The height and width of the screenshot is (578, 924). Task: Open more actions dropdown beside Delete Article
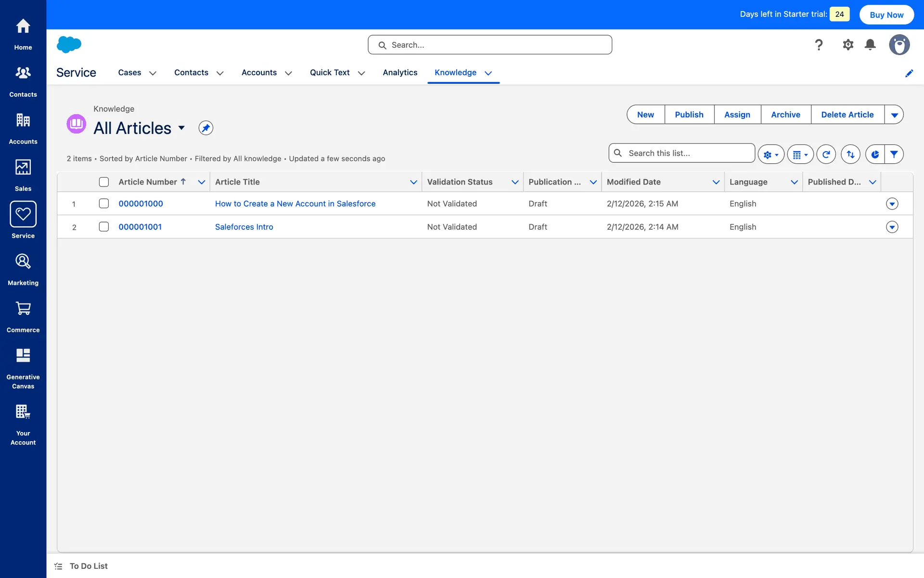pyautogui.click(x=894, y=115)
